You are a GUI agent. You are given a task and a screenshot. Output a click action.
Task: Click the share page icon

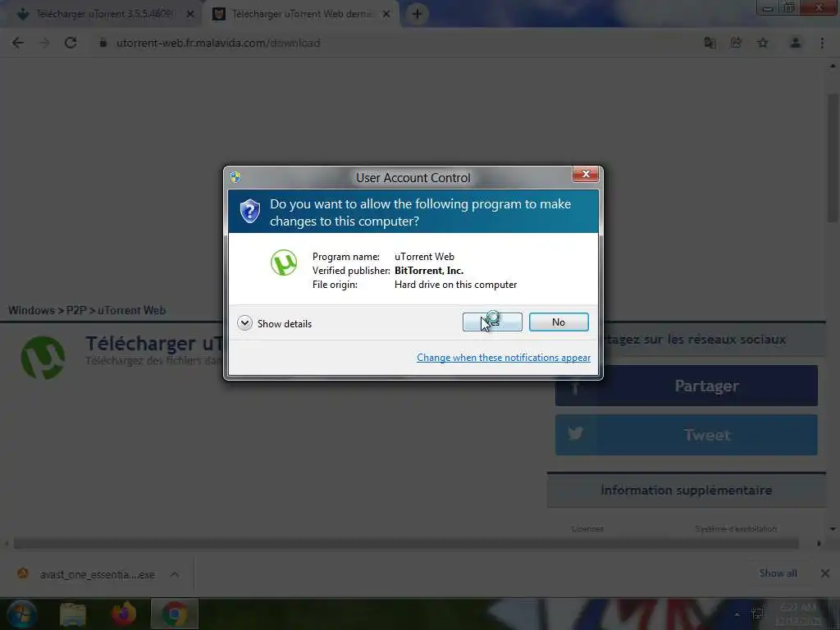point(736,43)
